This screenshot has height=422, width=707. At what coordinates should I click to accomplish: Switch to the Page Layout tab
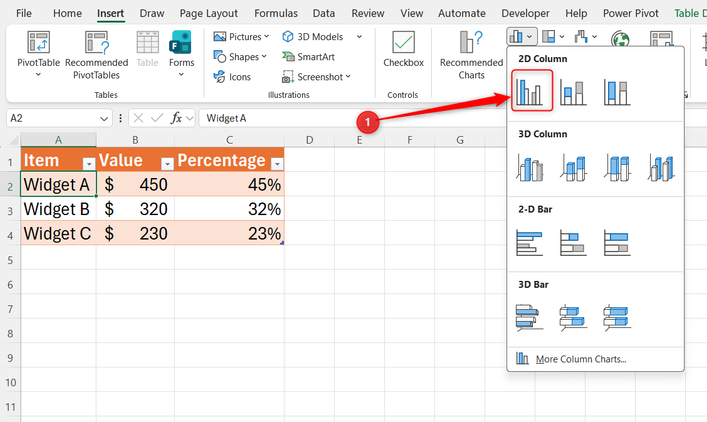pos(209,14)
